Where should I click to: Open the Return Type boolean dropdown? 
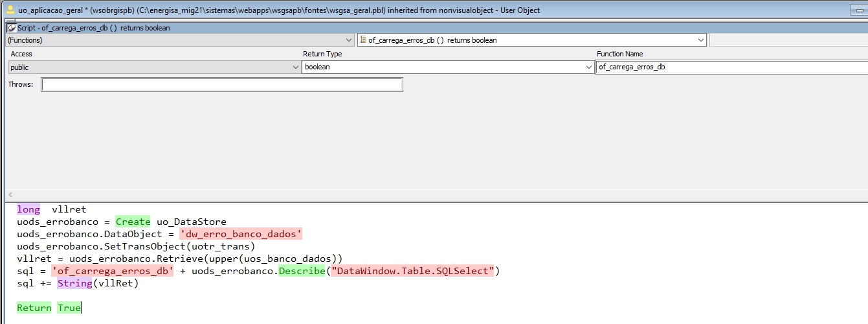[x=589, y=67]
